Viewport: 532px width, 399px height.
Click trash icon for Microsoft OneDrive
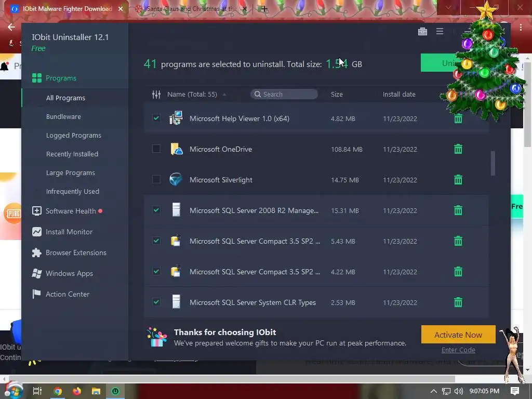[x=458, y=149]
